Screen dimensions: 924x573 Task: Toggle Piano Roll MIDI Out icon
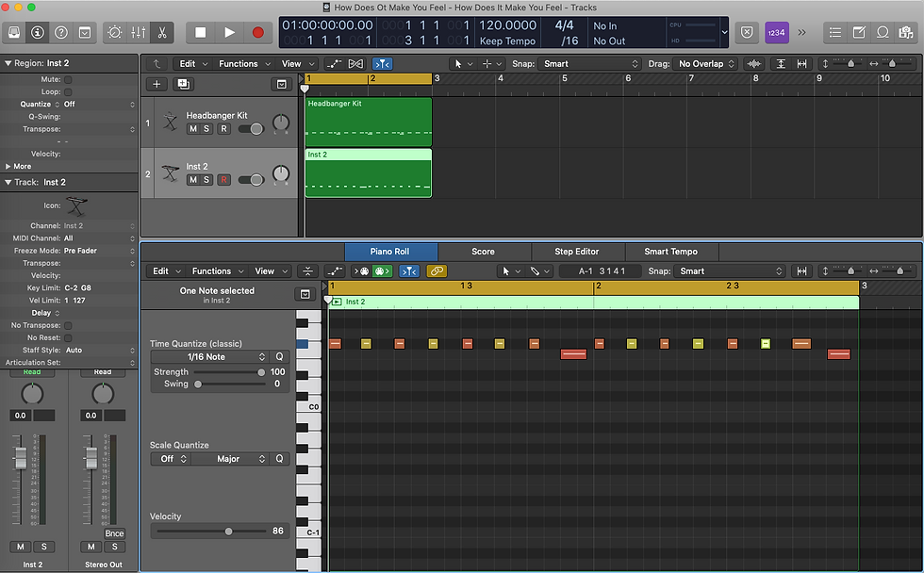[383, 270]
